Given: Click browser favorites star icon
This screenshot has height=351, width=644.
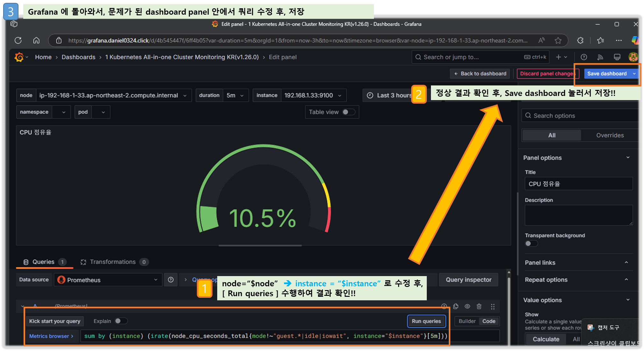Looking at the screenshot, I should 558,40.
